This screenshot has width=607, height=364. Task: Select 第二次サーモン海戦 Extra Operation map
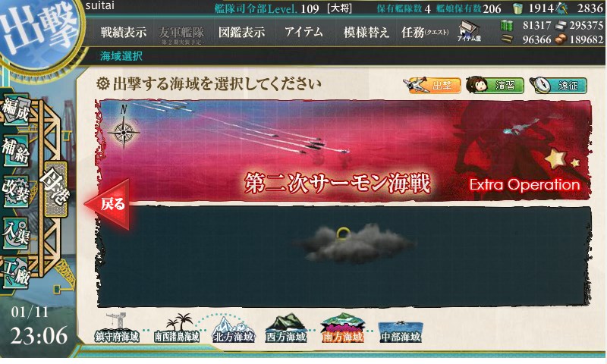[344, 150]
